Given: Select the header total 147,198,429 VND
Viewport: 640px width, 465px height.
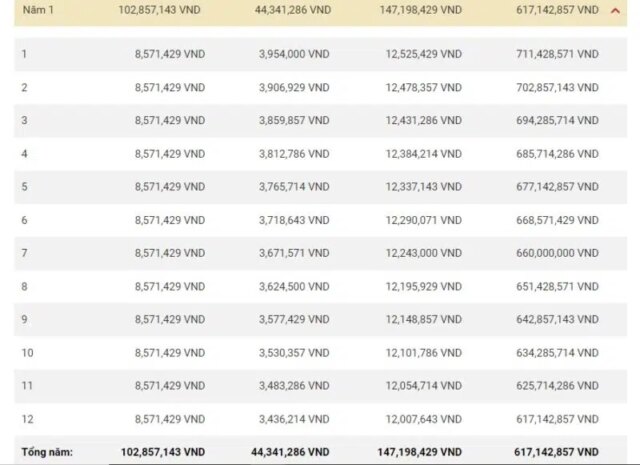Looking at the screenshot, I should 423,9.
